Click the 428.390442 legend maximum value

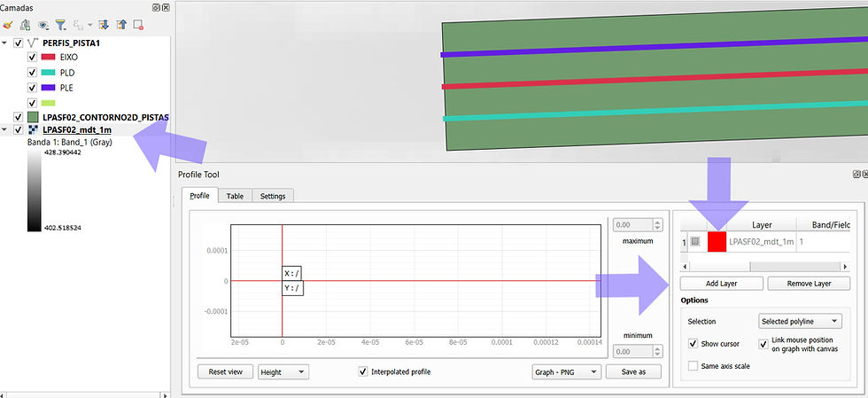point(62,153)
